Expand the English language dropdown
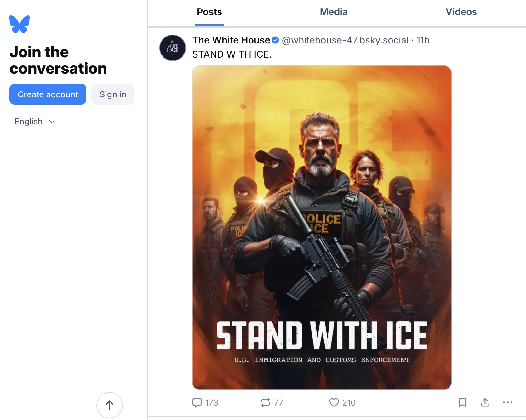This screenshot has height=420, width=526. [x=35, y=122]
